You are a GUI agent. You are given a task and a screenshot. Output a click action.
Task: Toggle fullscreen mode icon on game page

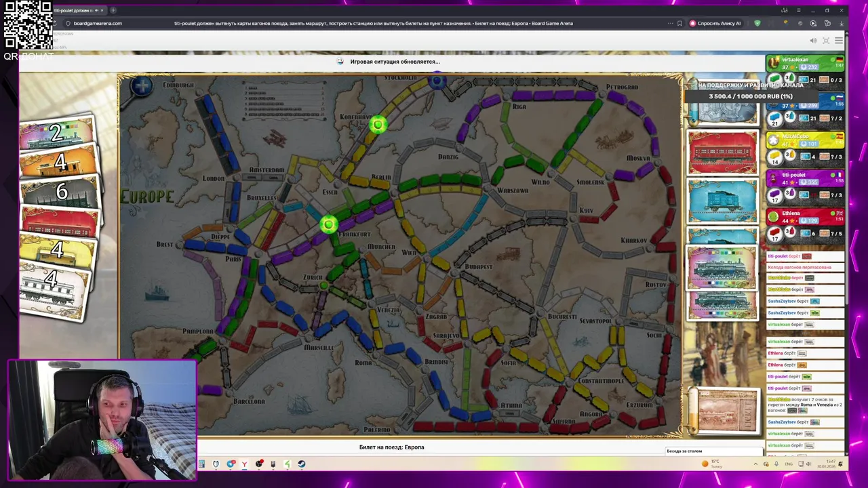click(x=826, y=41)
